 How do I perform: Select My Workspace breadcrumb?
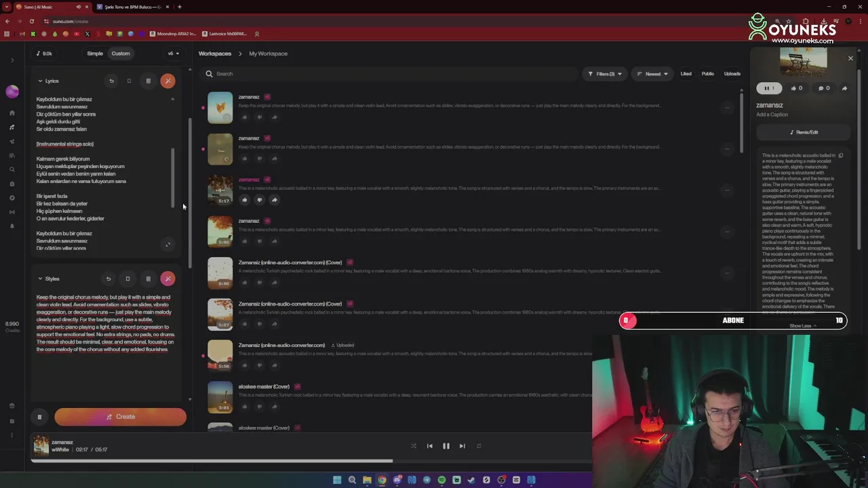coord(268,54)
